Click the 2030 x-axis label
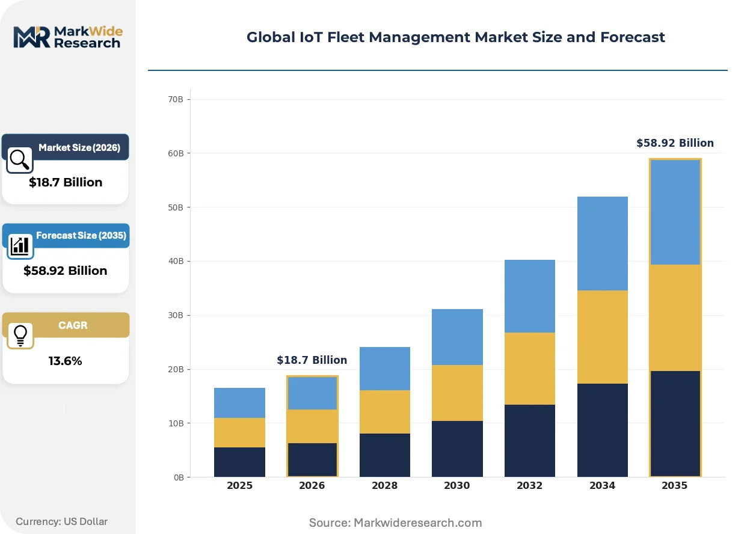Viewport: 756px width, 534px height. click(x=457, y=486)
